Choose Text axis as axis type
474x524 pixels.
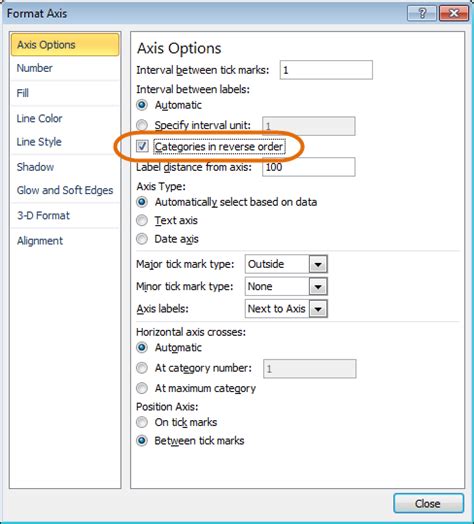(142, 220)
